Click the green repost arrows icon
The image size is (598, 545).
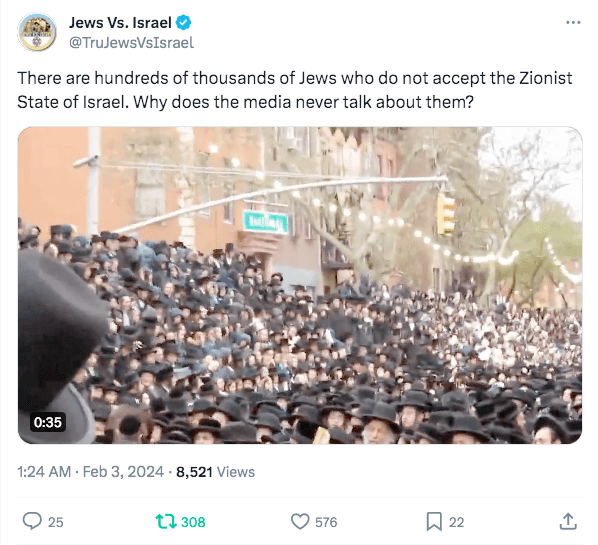[x=166, y=521]
